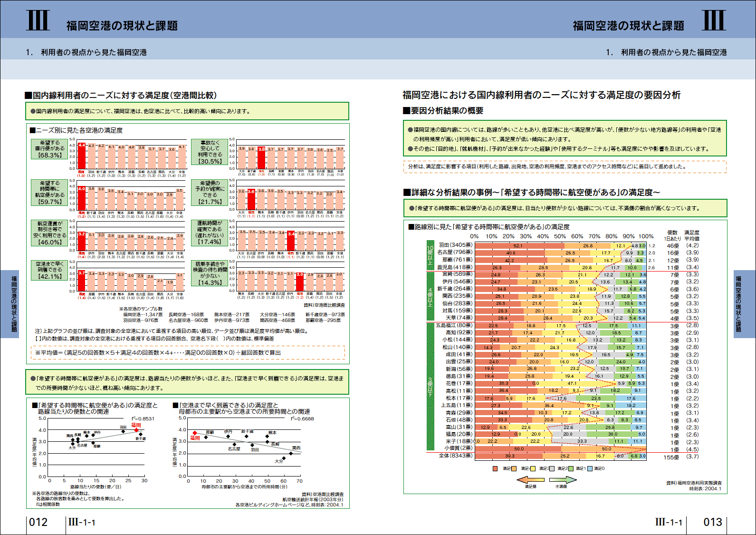The image size is (756, 535).
Task: Click the orange 満足4 legend swatch
Action: (x=514, y=468)
